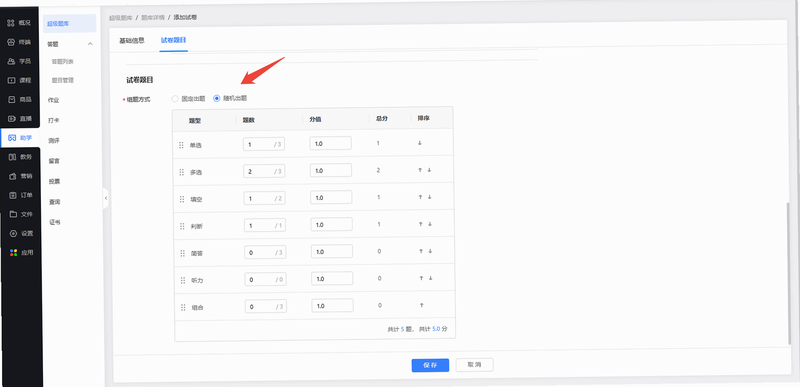
Task: Open the 概况 overview sidebar icon
Action: pyautogui.click(x=10, y=22)
